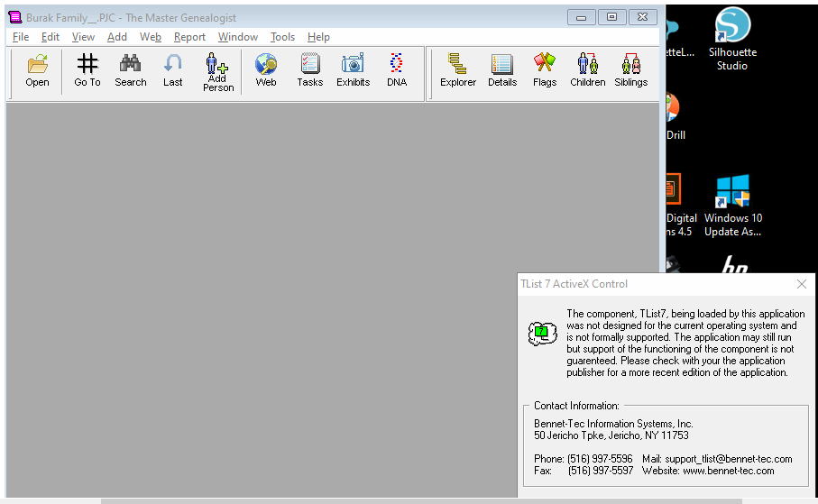Viewport: 818px width, 504px height.
Task: Show the Children window icon
Action: click(587, 71)
